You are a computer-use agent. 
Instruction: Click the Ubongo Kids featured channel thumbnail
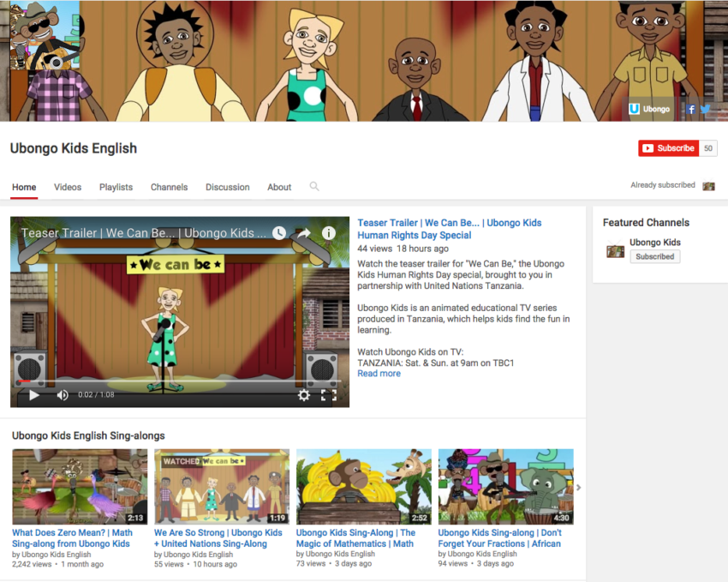pos(615,251)
